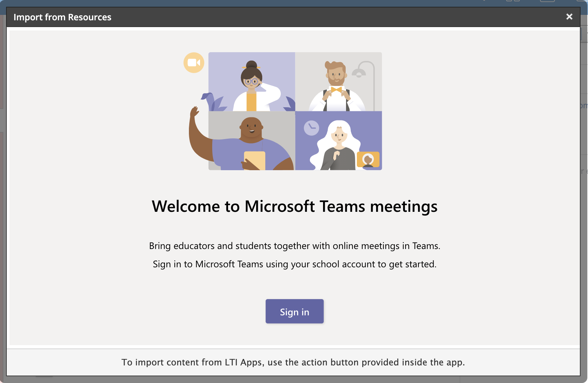Click the yellow tablet held by man
This screenshot has height=383, width=588.
[x=255, y=160]
